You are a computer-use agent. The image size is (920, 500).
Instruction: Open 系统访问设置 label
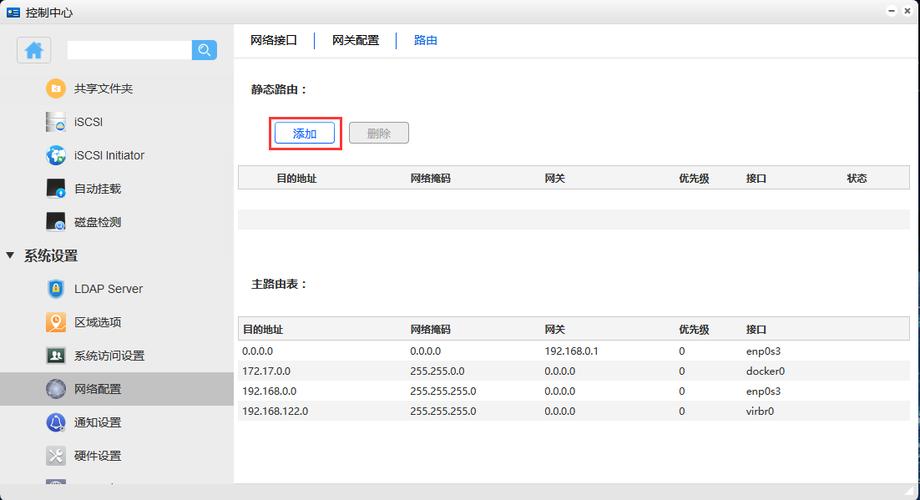pyautogui.click(x=109, y=356)
